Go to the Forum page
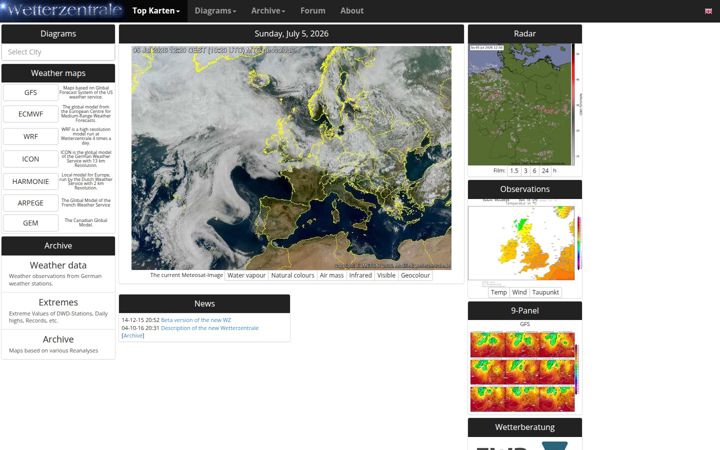 tap(313, 11)
